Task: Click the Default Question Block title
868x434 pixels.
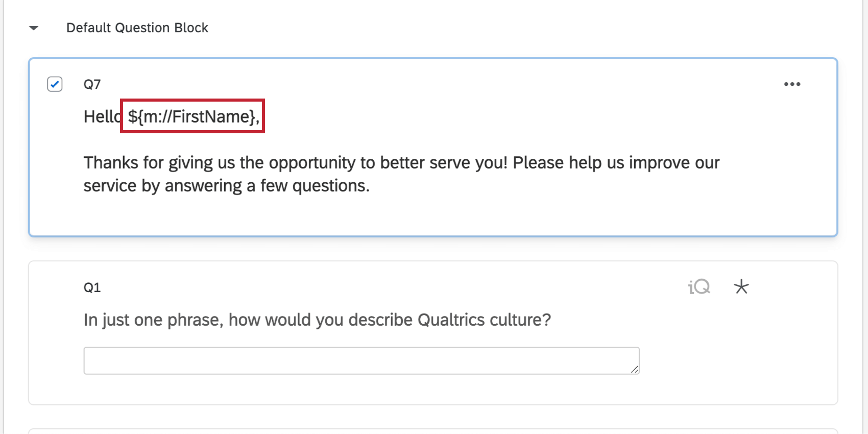Action: point(137,28)
